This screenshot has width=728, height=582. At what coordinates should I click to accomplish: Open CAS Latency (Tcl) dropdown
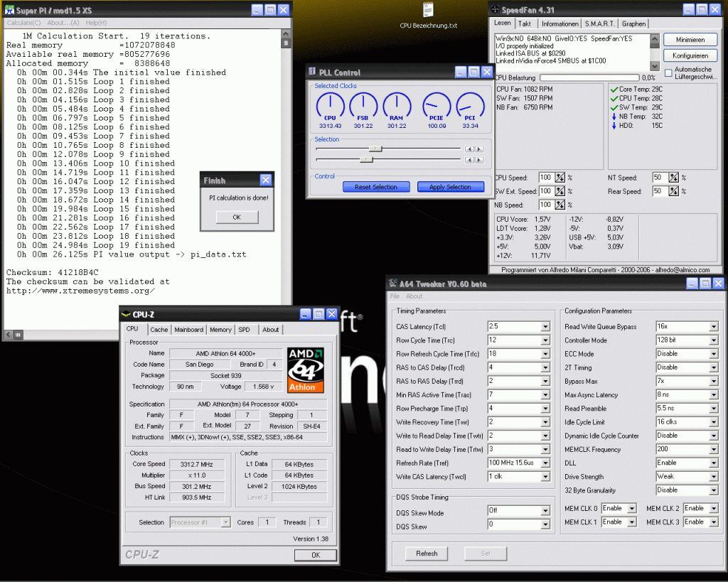click(545, 327)
